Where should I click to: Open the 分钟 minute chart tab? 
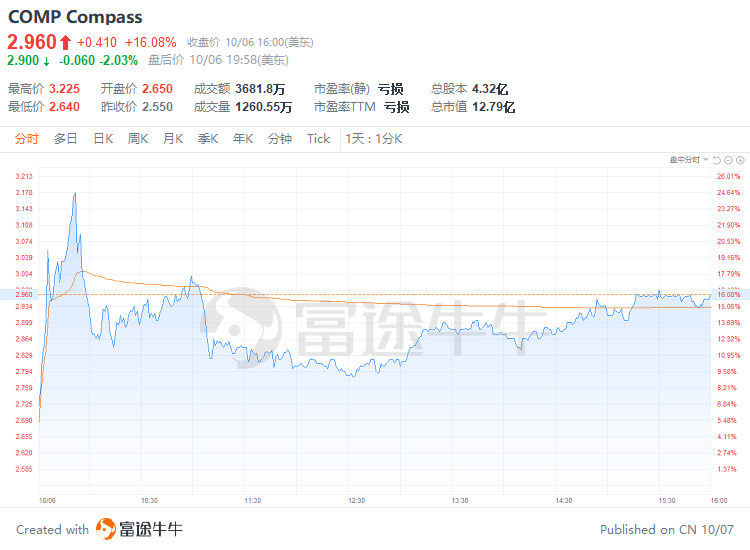click(280, 139)
